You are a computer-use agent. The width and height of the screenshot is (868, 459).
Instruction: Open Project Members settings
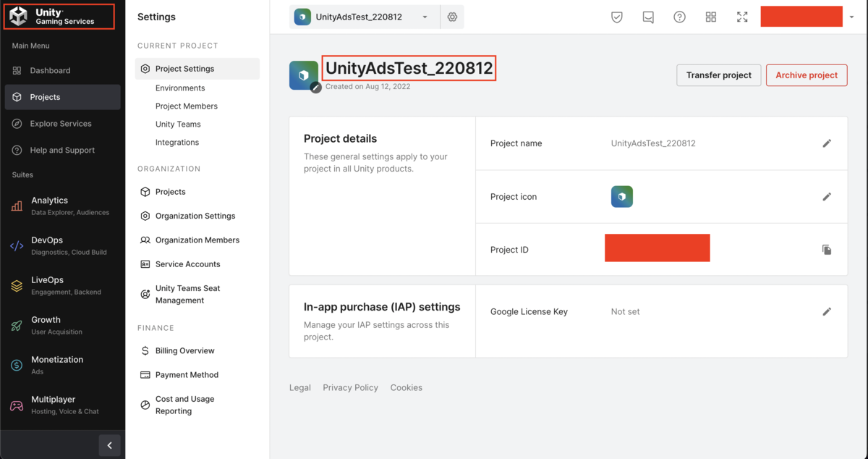pos(187,106)
